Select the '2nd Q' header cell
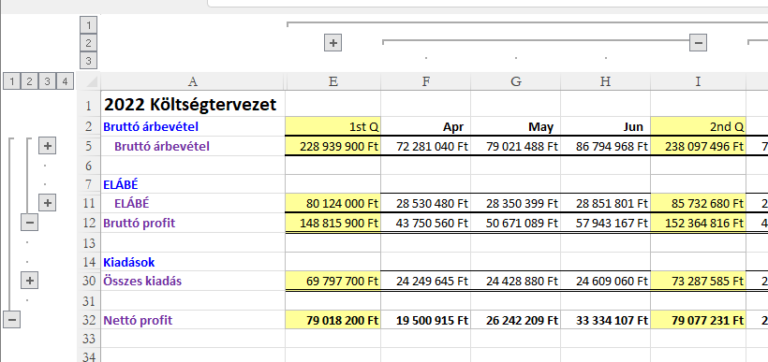The height and width of the screenshot is (362, 768). click(x=698, y=127)
